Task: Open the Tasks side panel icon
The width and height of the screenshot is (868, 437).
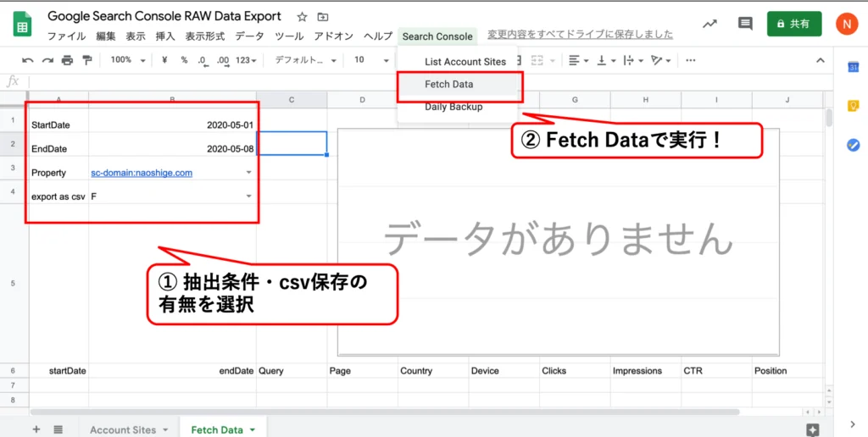Action: tap(853, 145)
